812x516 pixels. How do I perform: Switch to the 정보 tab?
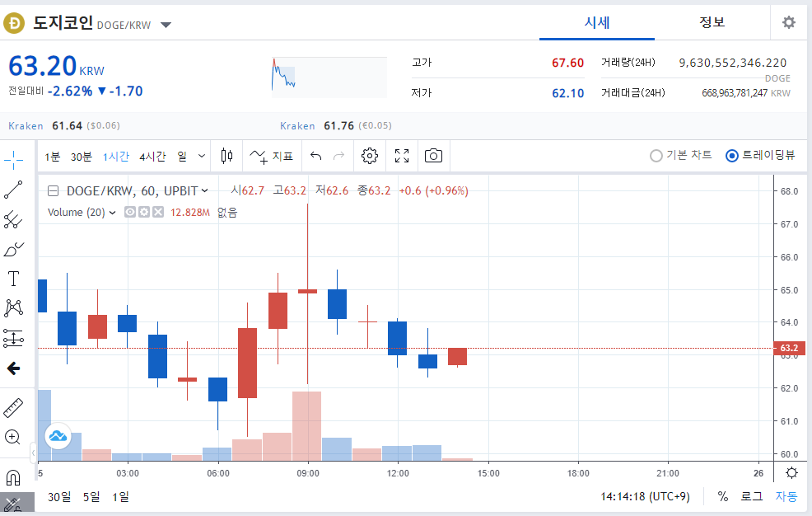click(712, 22)
